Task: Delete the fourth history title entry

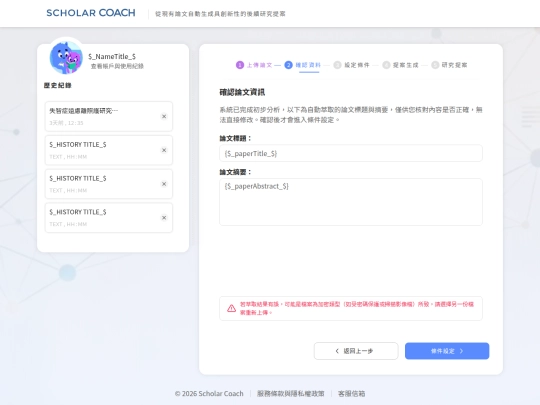Action: tap(164, 218)
